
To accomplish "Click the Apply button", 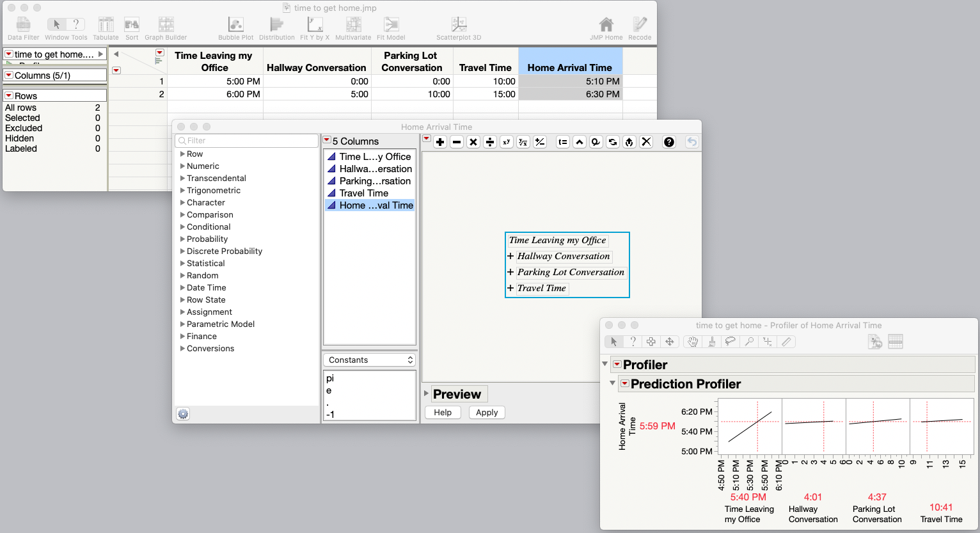I will coord(487,413).
